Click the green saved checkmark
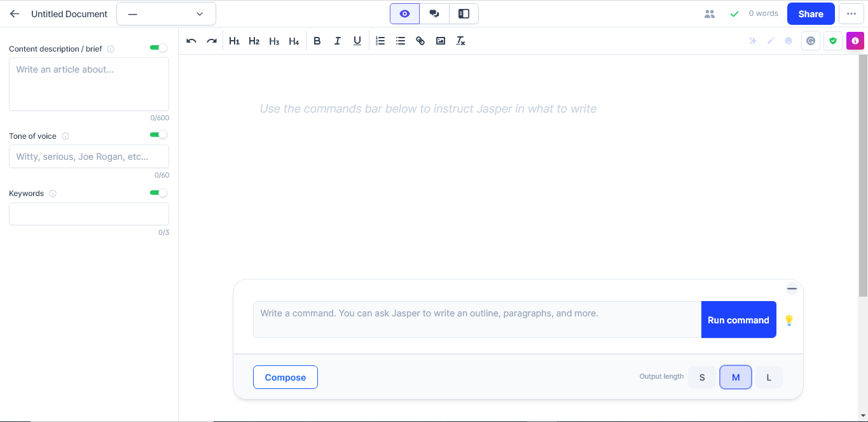 [x=734, y=13]
